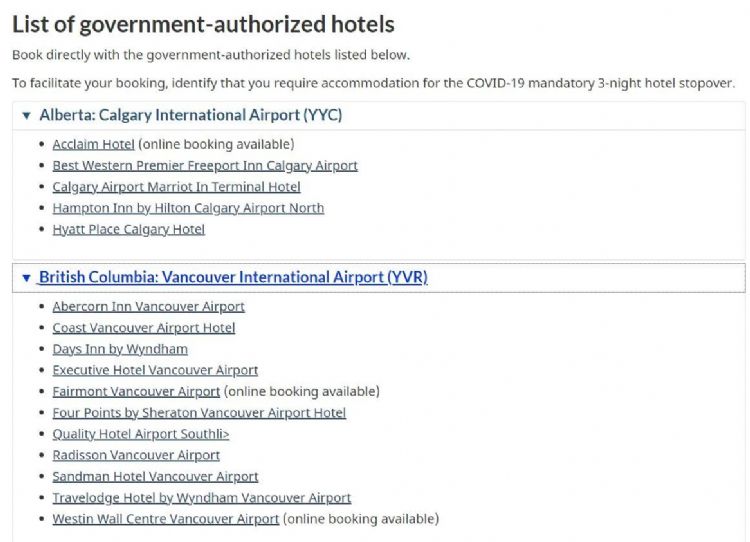Open Quality Hotel Airport South link
This screenshot has width=750, height=542.
[x=140, y=434]
